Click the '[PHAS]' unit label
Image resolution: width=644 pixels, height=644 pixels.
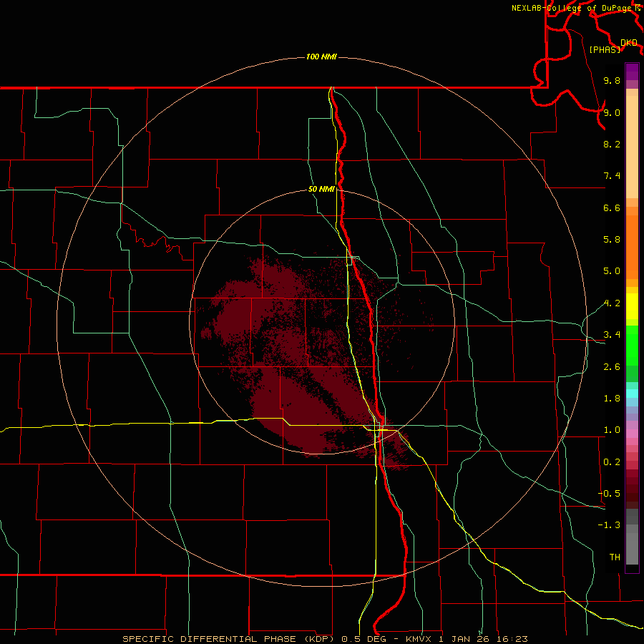pos(605,49)
